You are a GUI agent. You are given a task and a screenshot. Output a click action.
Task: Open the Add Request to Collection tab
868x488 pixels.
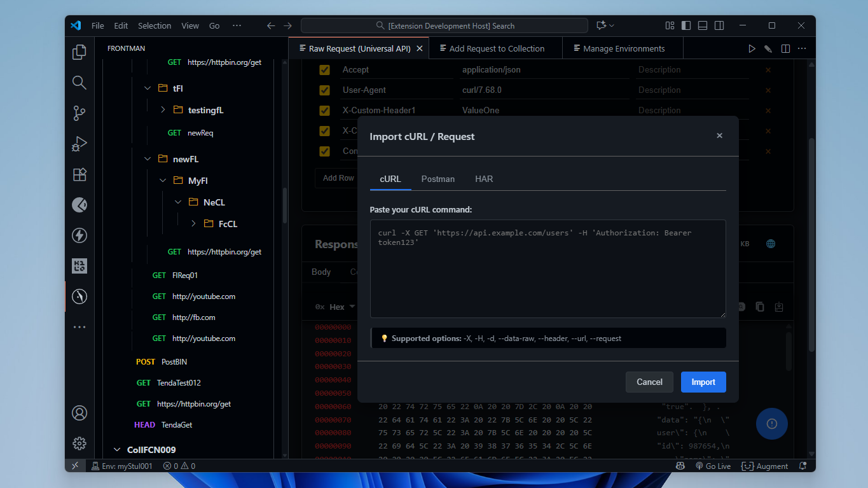[497, 48]
